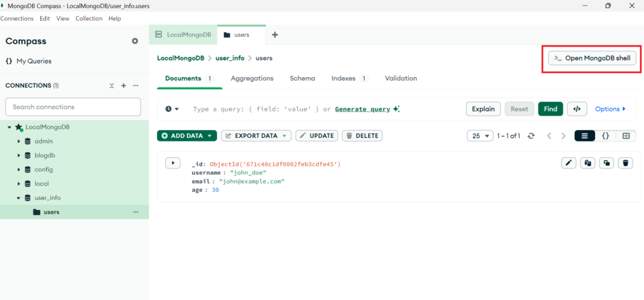The height and width of the screenshot is (300, 644).
Task: Click user_info breadcrumb link
Action: pos(230,58)
